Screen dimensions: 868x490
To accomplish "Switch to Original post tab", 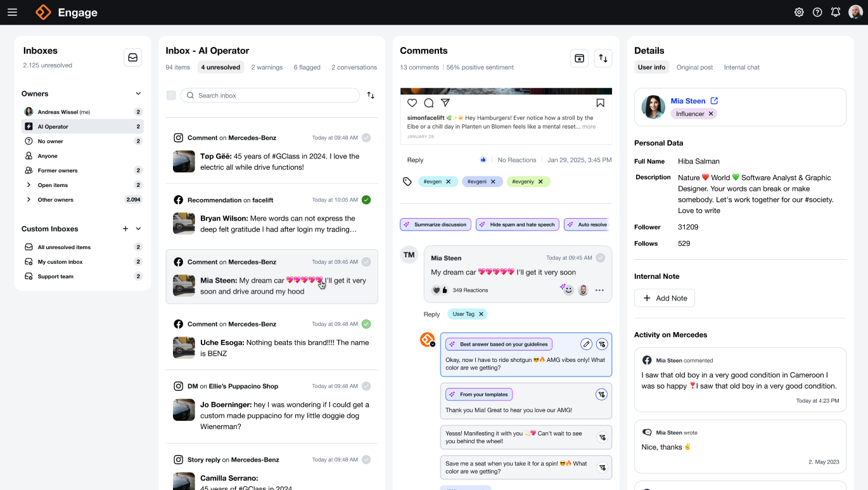I will coord(694,67).
